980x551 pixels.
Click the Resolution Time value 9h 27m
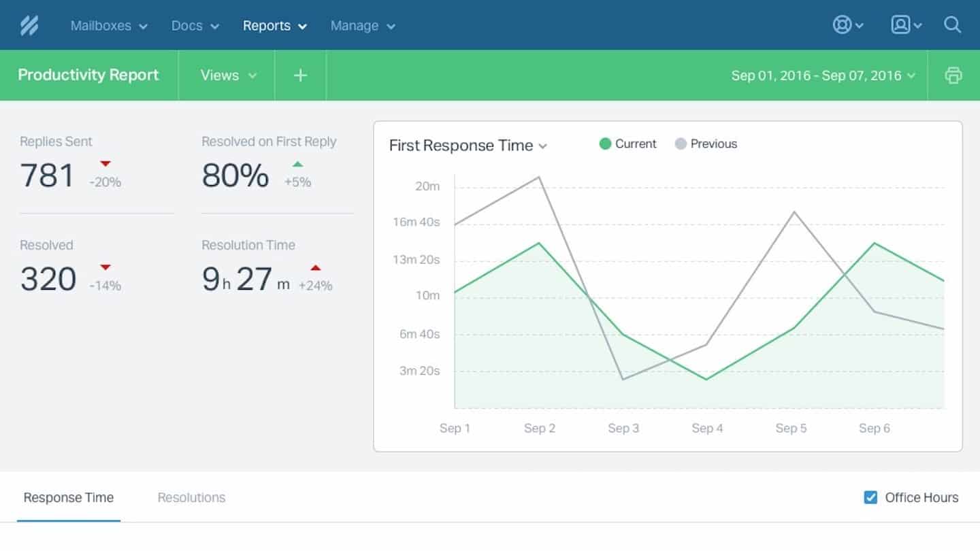(246, 279)
